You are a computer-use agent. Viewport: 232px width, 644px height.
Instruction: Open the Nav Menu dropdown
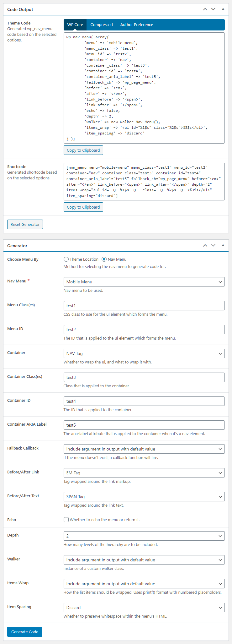(x=144, y=282)
